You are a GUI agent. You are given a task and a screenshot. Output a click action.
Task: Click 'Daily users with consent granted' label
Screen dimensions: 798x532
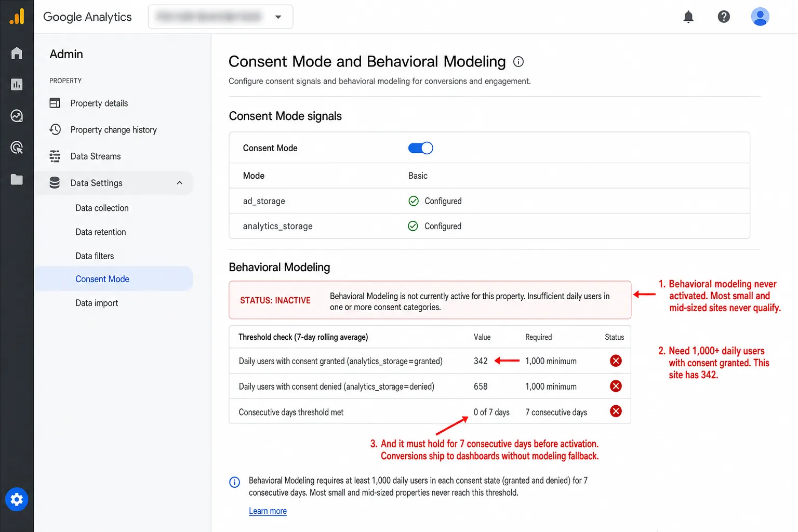coord(340,361)
